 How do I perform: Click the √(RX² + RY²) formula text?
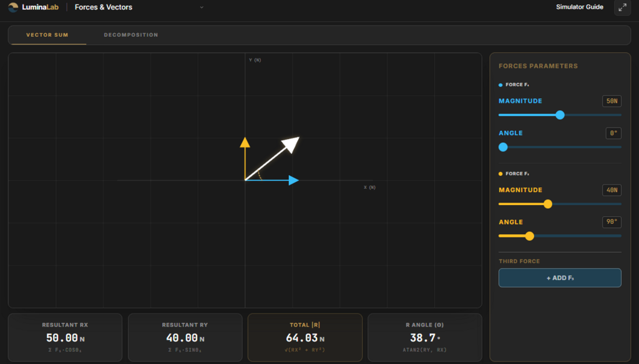[x=305, y=350]
